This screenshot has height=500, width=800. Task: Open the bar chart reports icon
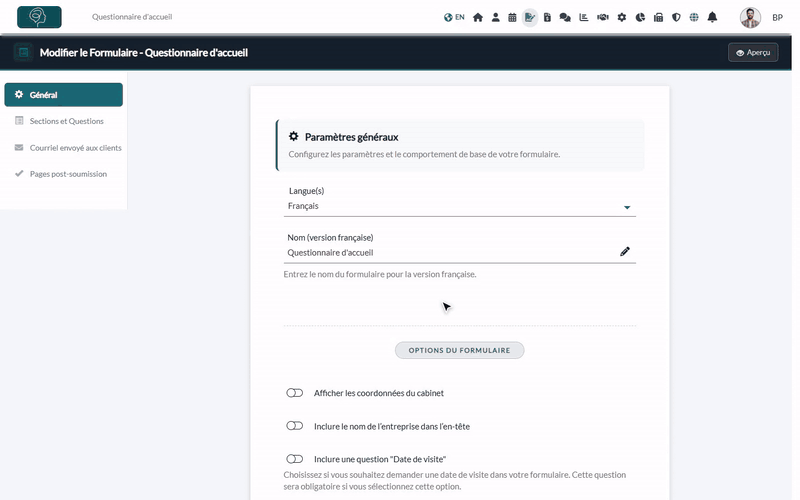click(584, 17)
